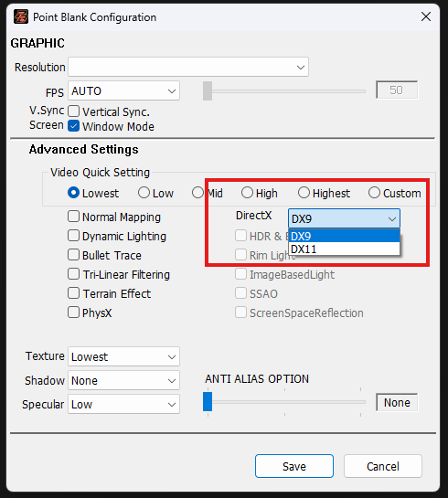Save the configuration settings
The width and height of the screenshot is (448, 498).
(294, 466)
